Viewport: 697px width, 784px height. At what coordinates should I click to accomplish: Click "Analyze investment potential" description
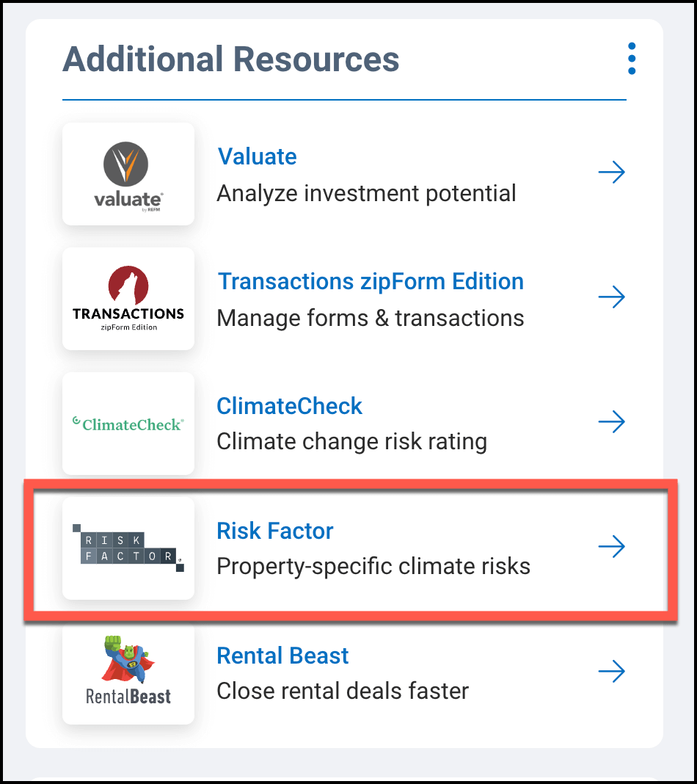(367, 193)
